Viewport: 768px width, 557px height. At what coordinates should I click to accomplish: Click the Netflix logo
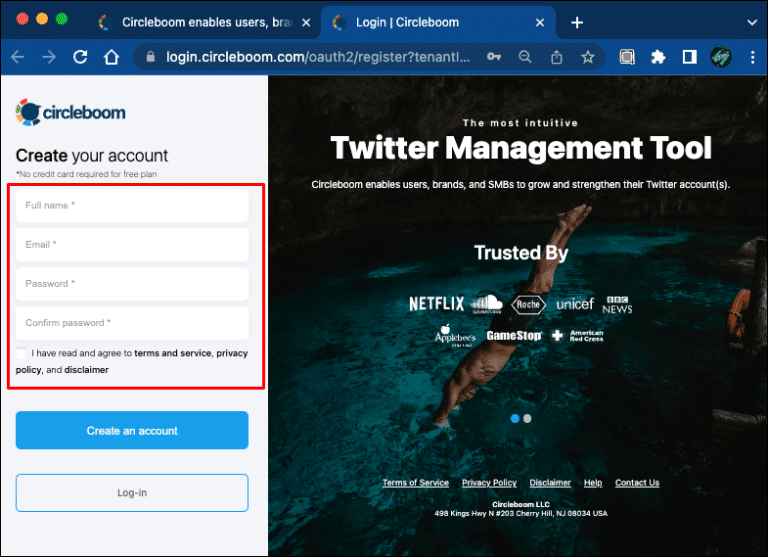[436, 304]
